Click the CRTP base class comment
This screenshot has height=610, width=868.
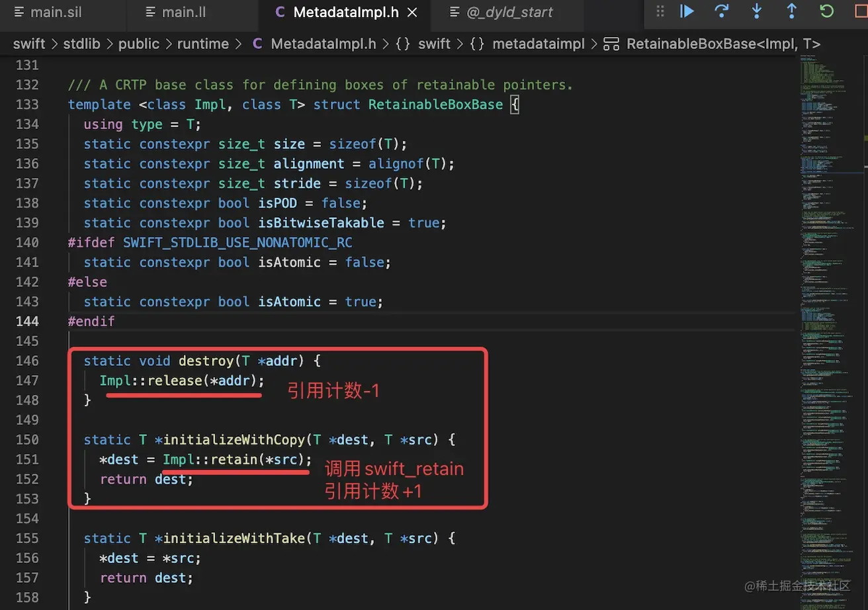coord(320,85)
